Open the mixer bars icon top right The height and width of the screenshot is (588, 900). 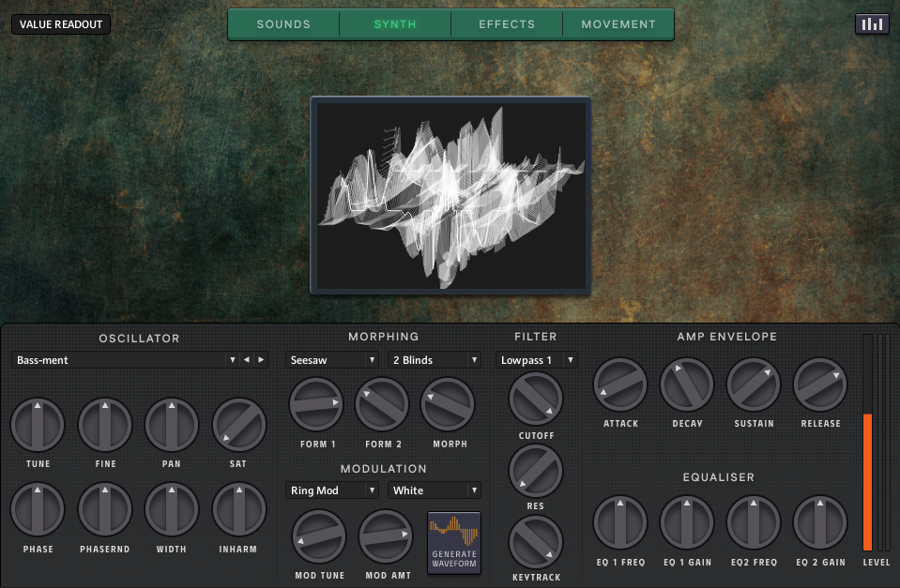[872, 24]
